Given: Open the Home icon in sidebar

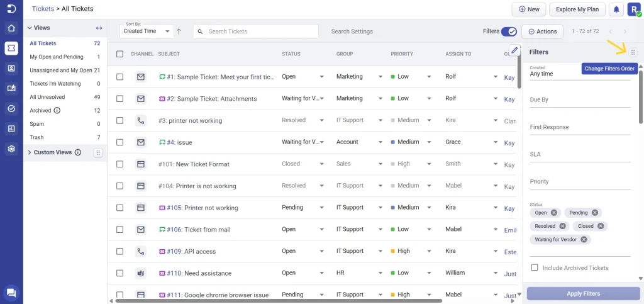Looking at the screenshot, I should [x=11, y=28].
